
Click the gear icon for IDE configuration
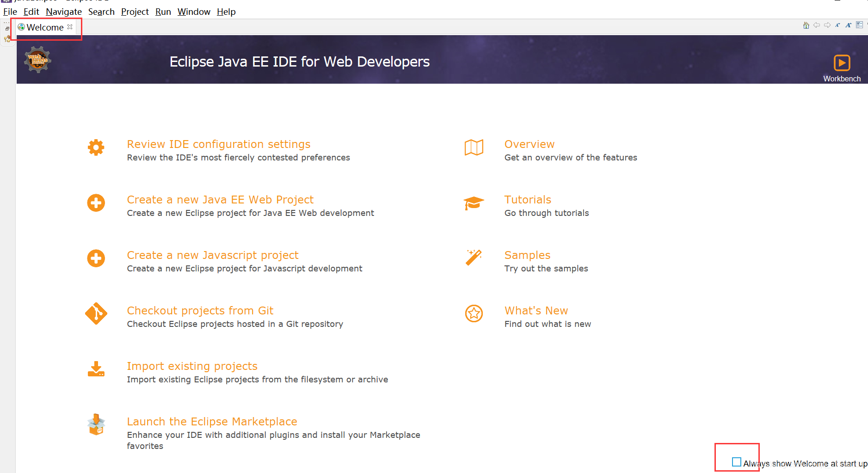click(x=96, y=147)
